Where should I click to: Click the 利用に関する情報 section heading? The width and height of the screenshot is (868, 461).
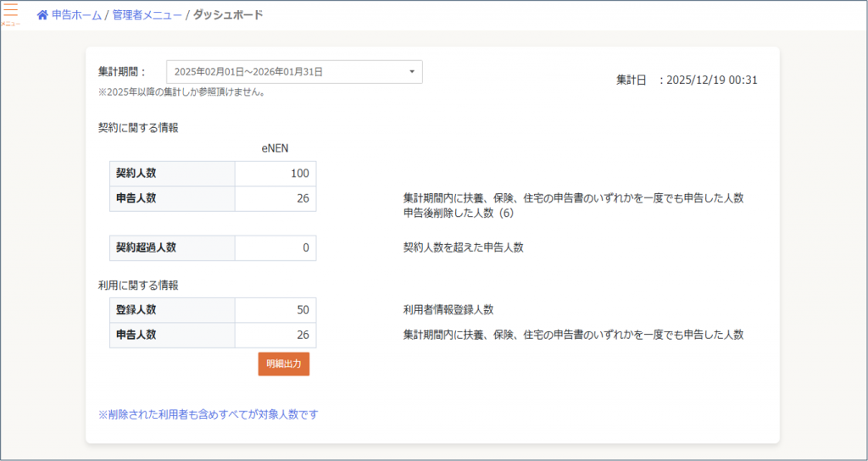click(138, 286)
